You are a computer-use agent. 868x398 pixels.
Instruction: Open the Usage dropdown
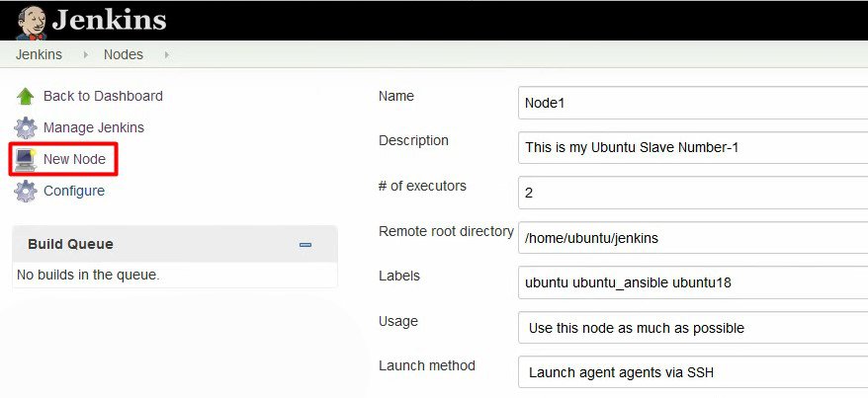point(693,328)
